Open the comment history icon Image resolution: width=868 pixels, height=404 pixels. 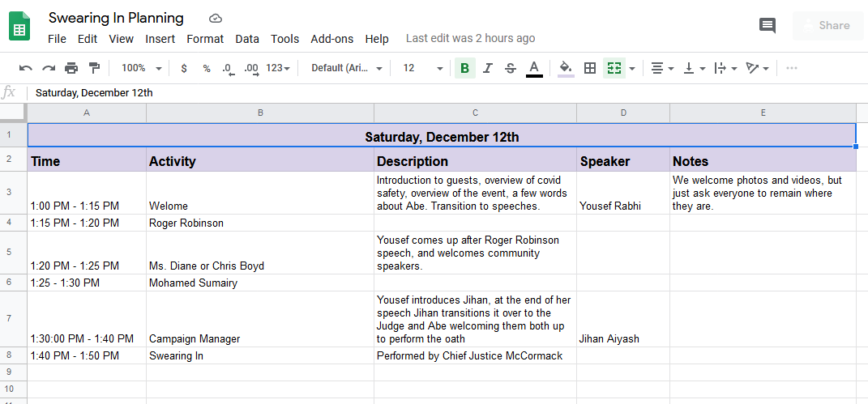click(768, 25)
